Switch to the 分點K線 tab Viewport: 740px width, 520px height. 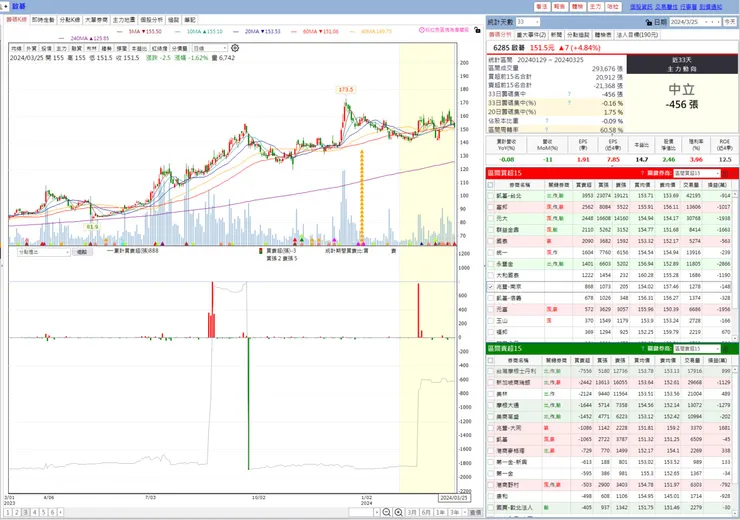[70, 20]
